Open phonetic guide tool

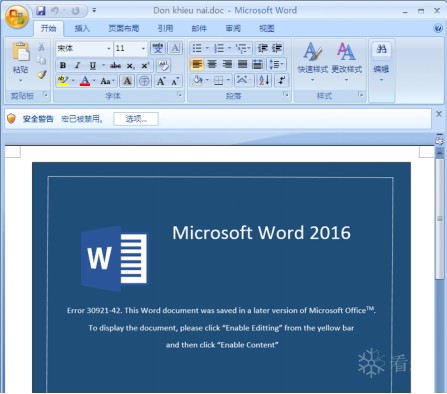coord(158,48)
